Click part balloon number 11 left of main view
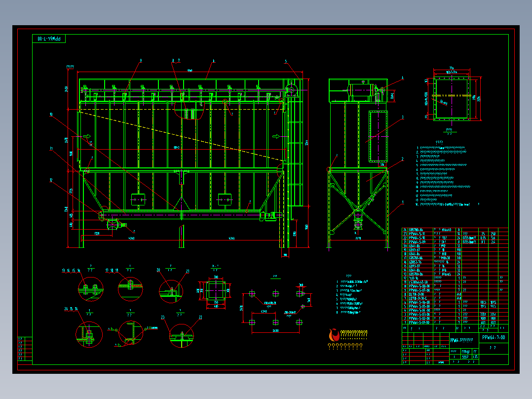Viewport: 532px width, 399px height. pos(51,149)
